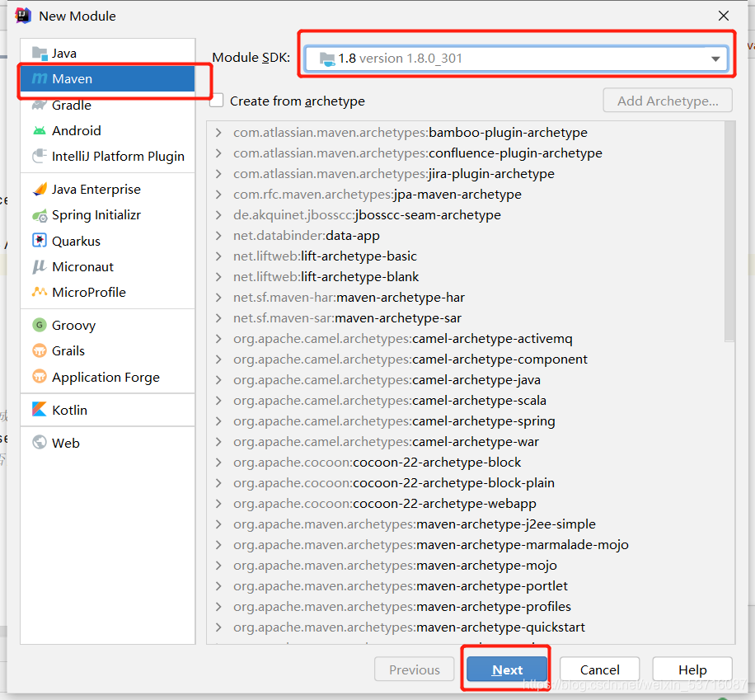Click the Micronaut mu icon

(40, 266)
